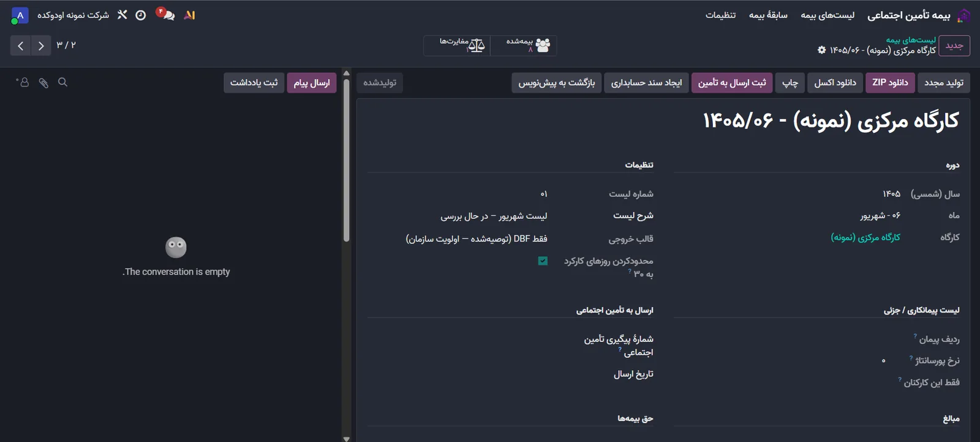Viewport: 980px width, 442px height.
Task: Open the debug tools wrench icon
Action: (x=123, y=15)
